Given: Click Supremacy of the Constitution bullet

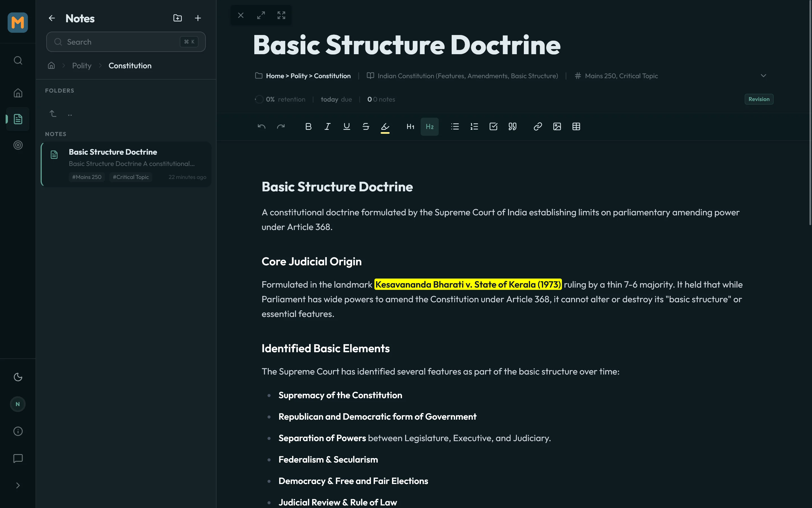Looking at the screenshot, I should [x=340, y=395].
